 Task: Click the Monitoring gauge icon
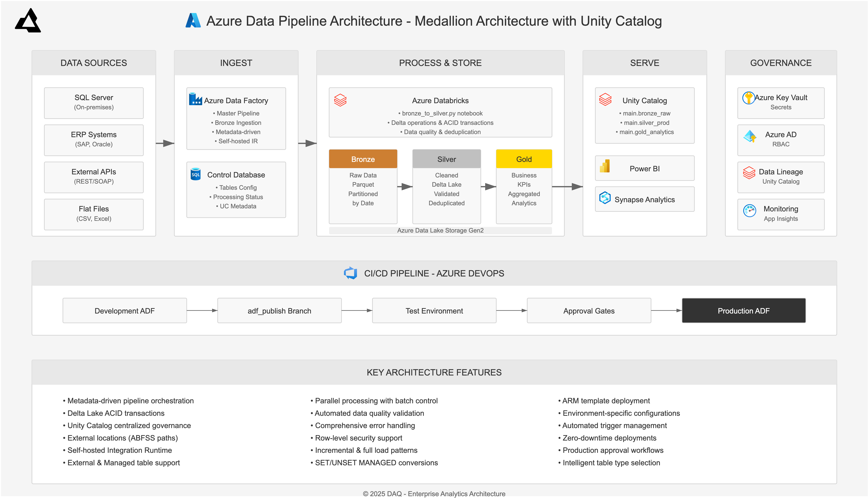tap(750, 210)
